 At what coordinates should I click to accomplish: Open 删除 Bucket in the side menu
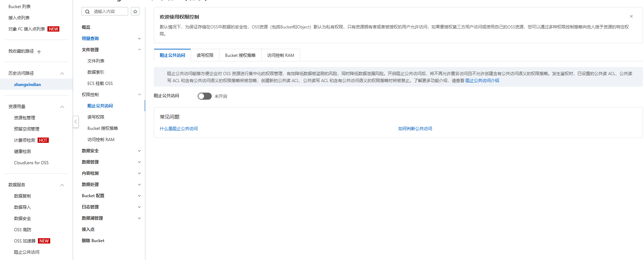point(93,241)
